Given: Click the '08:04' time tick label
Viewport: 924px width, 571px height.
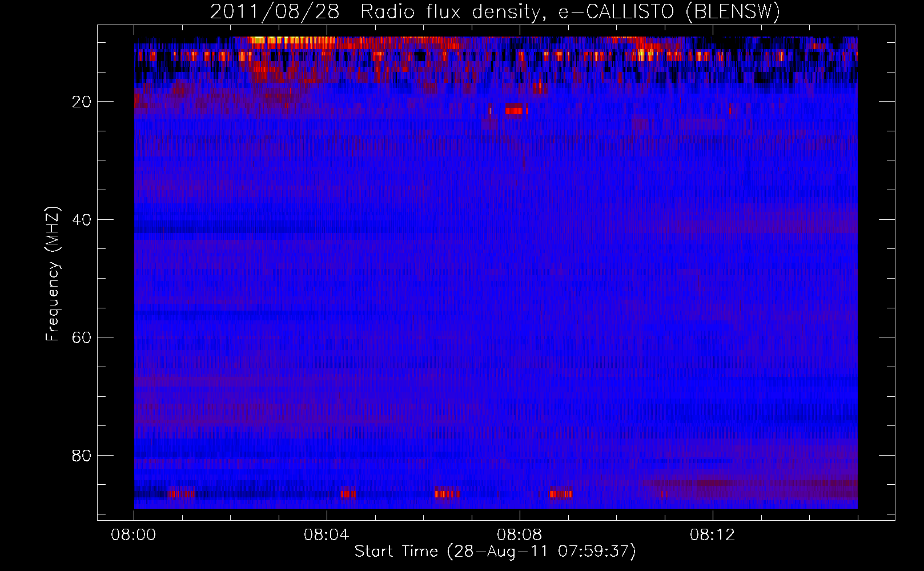Looking at the screenshot, I should pos(327,535).
